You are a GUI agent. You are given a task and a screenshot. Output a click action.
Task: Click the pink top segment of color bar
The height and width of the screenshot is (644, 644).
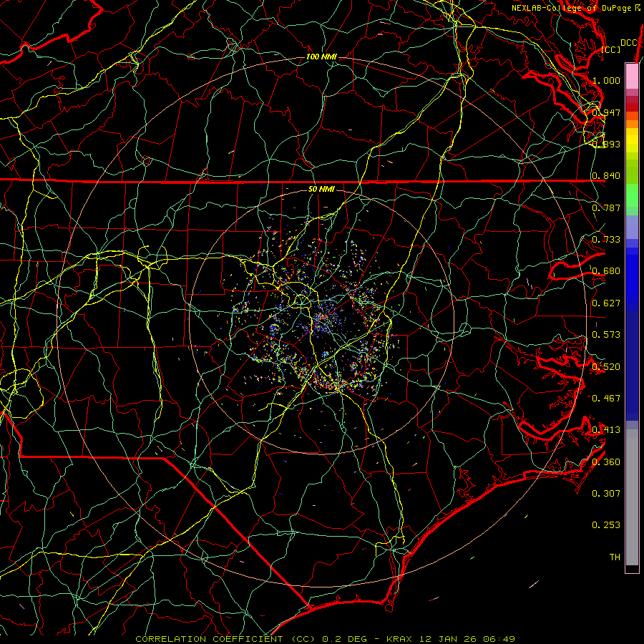tap(632, 76)
